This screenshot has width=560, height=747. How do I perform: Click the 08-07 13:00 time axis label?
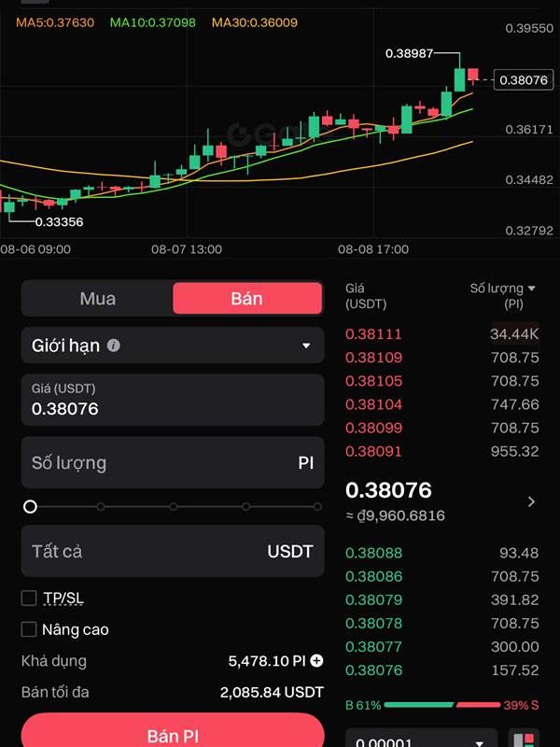click(187, 249)
